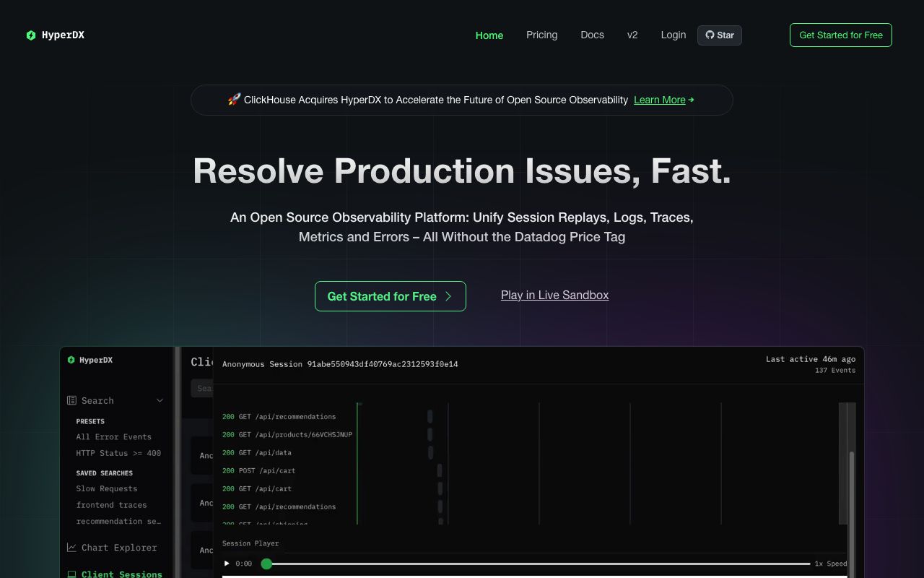Click the hero Get Started for Free button
The width and height of the screenshot is (924, 578).
click(x=391, y=296)
